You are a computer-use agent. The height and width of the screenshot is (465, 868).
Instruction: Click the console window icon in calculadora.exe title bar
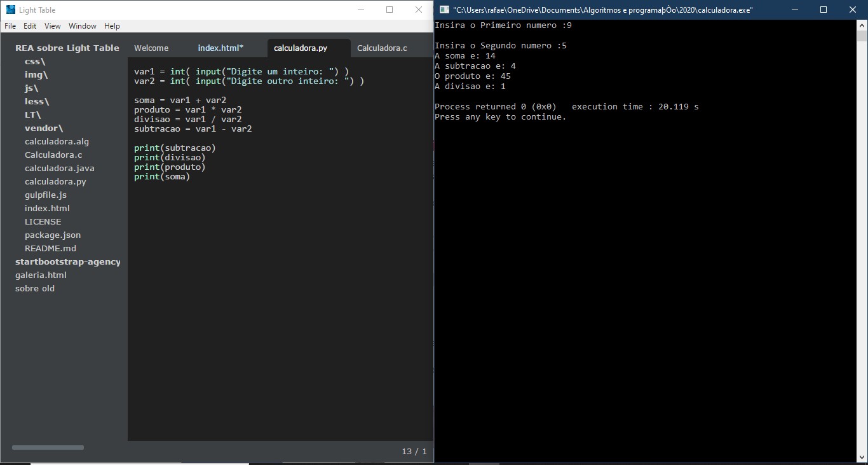tap(445, 10)
